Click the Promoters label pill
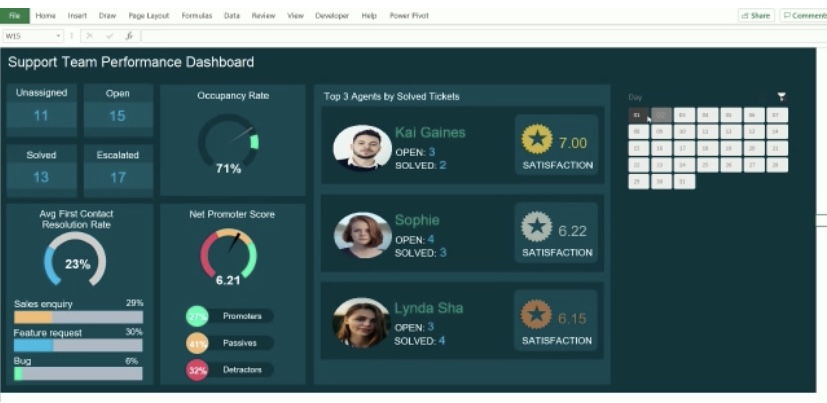This screenshot has height=403, width=827. (x=242, y=316)
